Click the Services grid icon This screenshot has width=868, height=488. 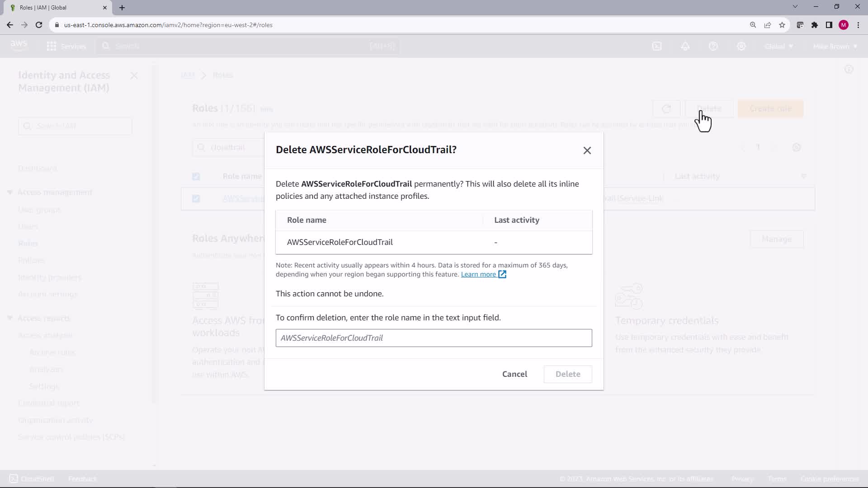52,46
